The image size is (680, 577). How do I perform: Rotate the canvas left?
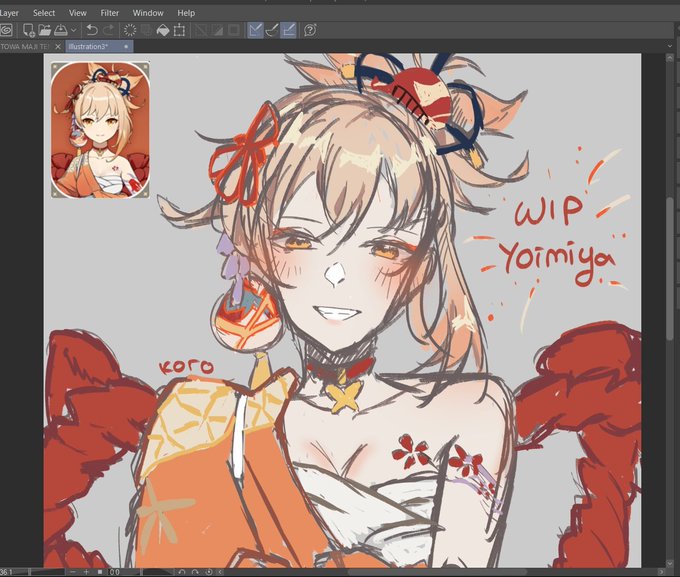(181, 572)
